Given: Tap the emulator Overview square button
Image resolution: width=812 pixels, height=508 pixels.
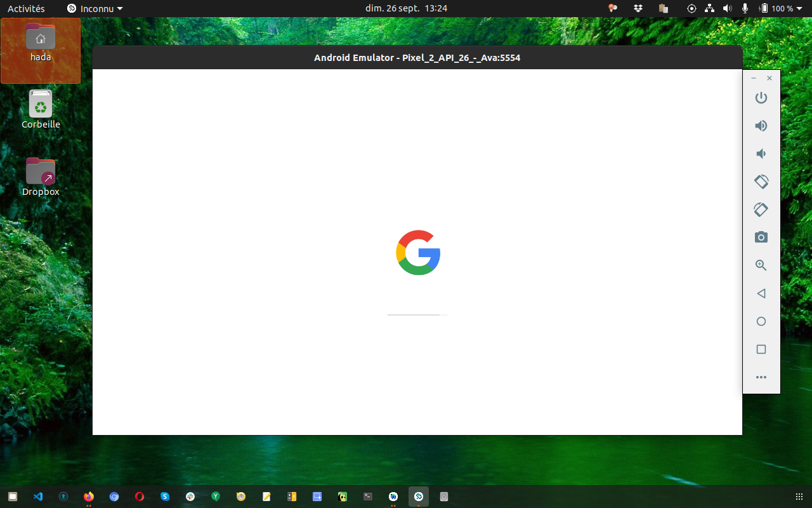Looking at the screenshot, I should tap(761, 349).
